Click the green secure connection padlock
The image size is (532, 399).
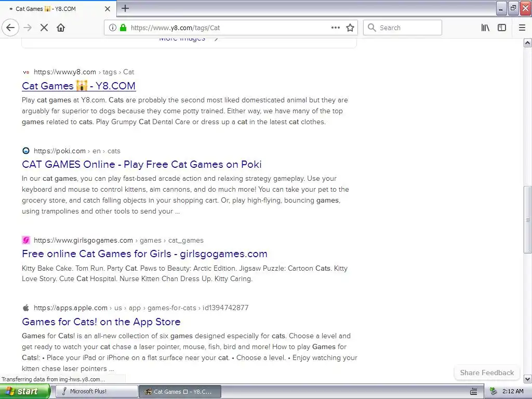[123, 28]
